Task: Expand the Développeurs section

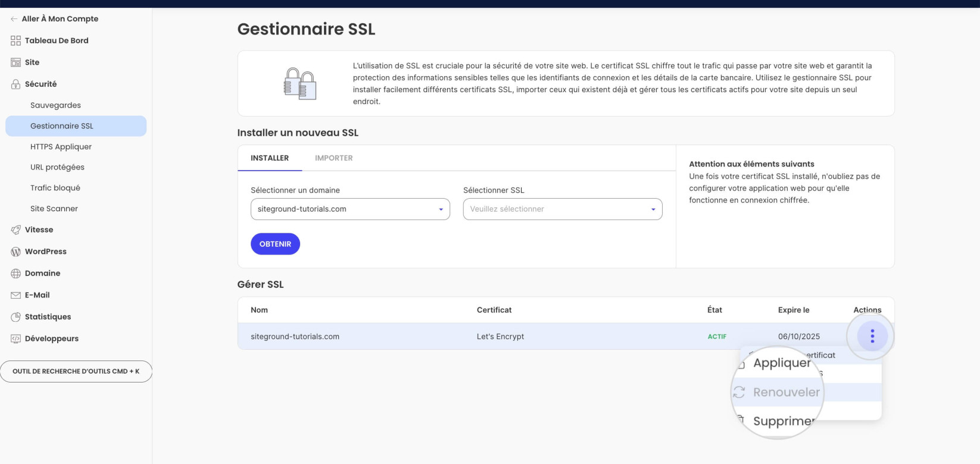Action: pyautogui.click(x=52, y=338)
